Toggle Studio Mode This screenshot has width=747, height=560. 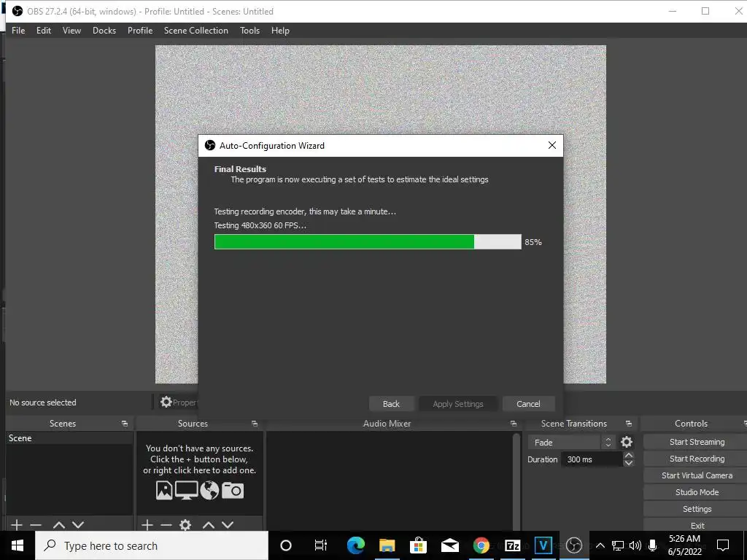(697, 492)
